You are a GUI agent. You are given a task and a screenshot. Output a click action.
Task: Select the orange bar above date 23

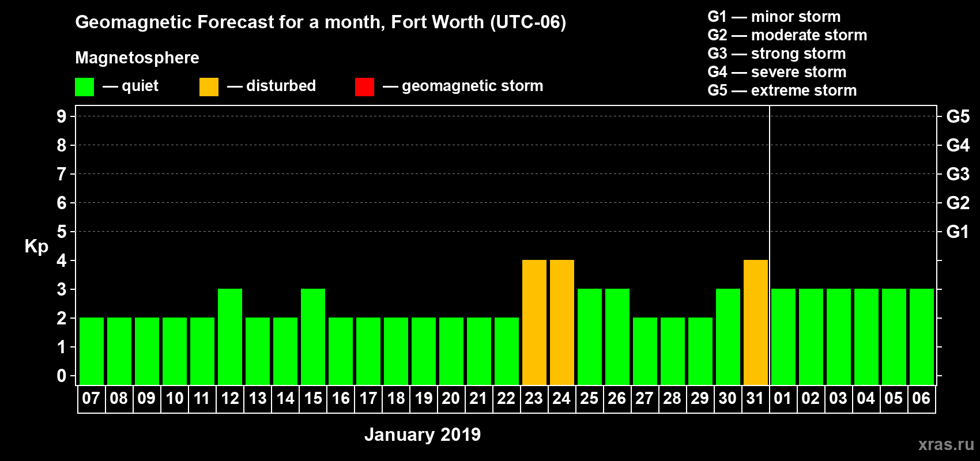coord(534,322)
